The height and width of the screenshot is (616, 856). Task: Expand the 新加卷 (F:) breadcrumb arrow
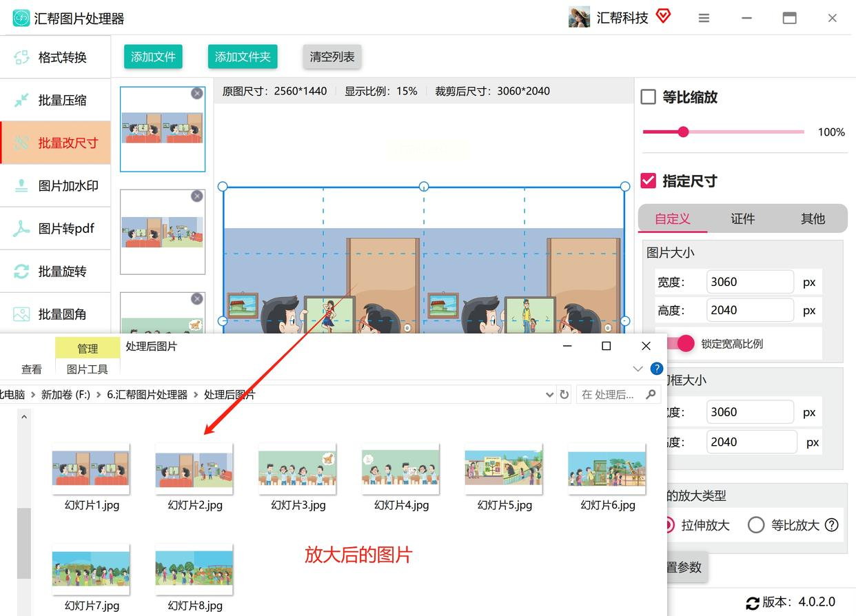99,395
